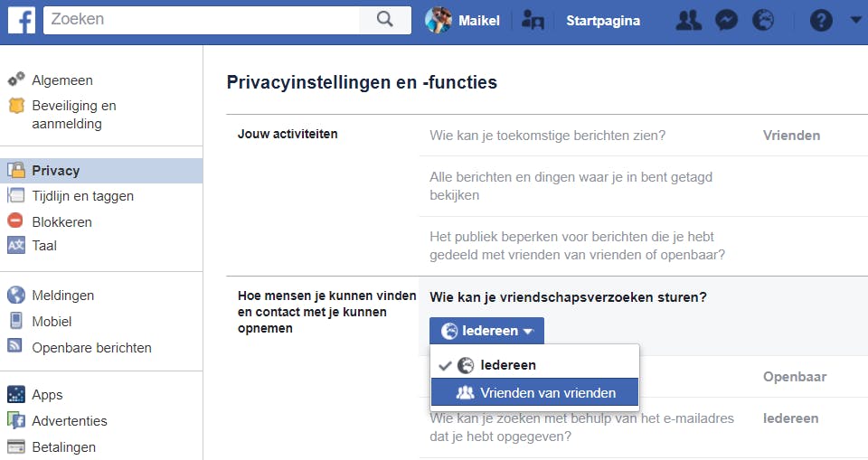Viewport: 868px width, 460px height.
Task: Select the checked Iedereen option
Action: (507, 365)
